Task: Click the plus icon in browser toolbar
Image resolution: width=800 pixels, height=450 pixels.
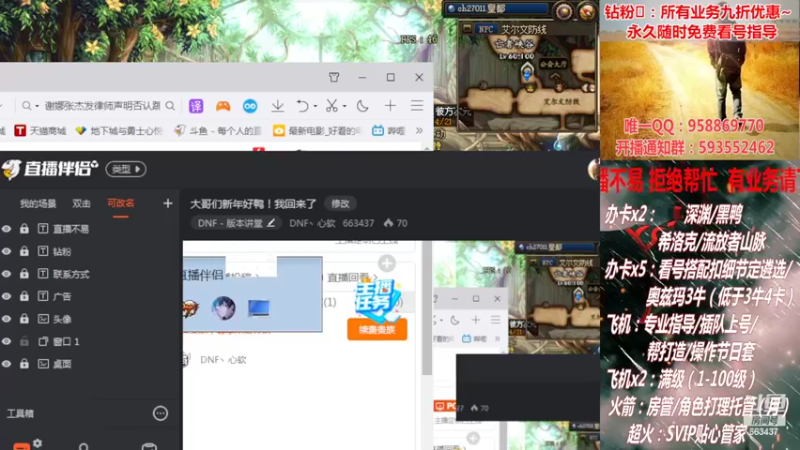Action: (x=390, y=106)
